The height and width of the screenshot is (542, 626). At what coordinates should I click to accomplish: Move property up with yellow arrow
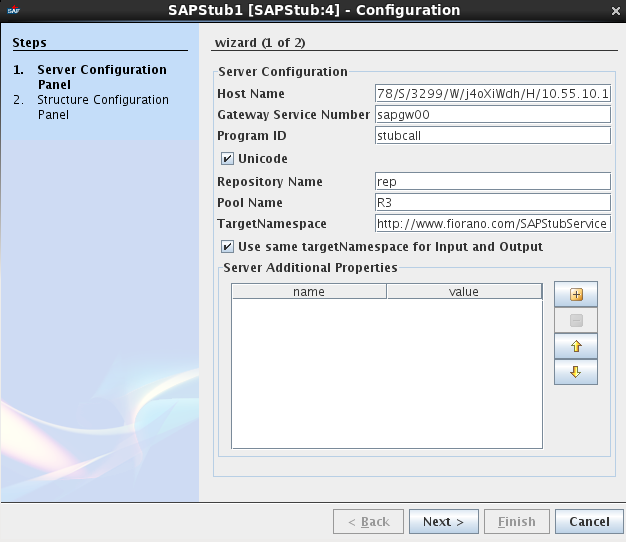[x=576, y=346]
